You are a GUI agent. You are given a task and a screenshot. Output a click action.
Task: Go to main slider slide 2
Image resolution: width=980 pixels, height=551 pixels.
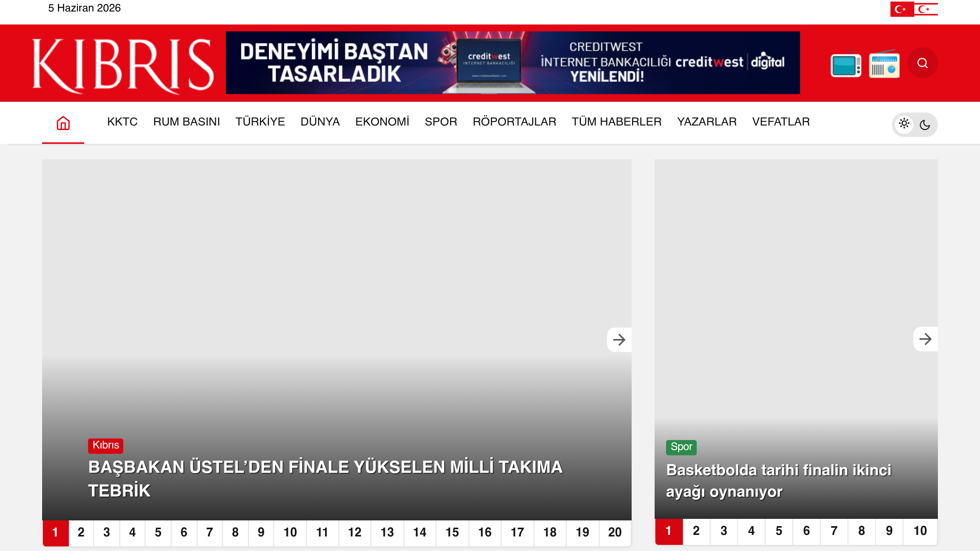[81, 533]
